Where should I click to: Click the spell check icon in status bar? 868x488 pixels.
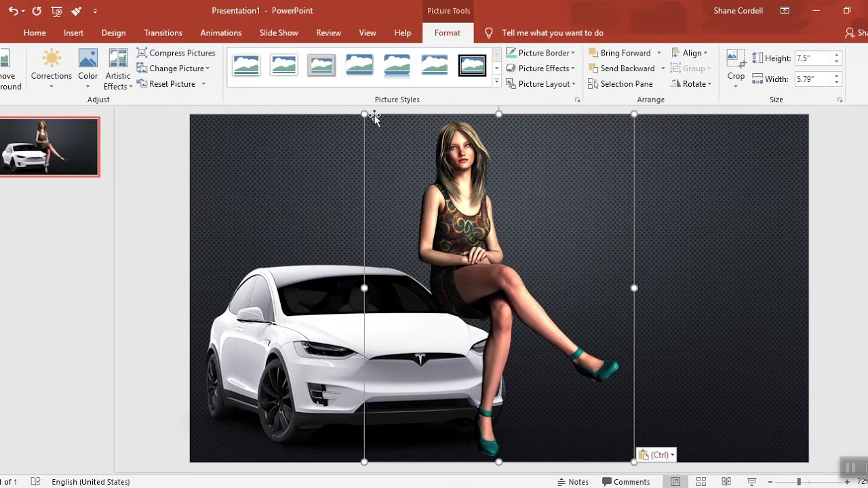(36, 482)
